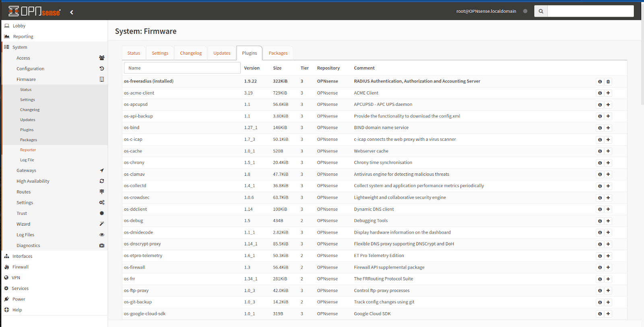Install os-ddclient with plus button
This screenshot has height=327, width=644.
[608, 210]
